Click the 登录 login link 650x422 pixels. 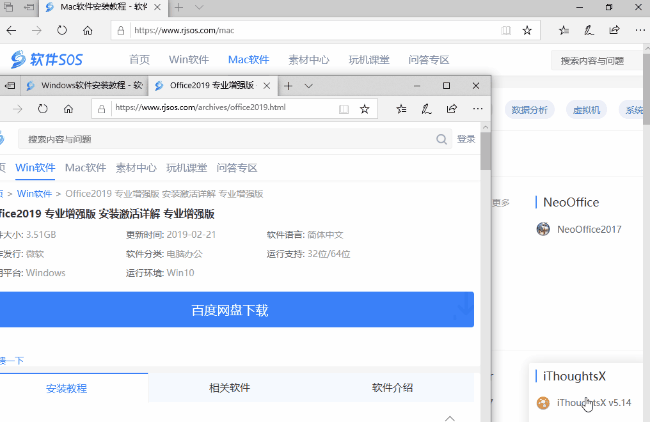coord(466,139)
